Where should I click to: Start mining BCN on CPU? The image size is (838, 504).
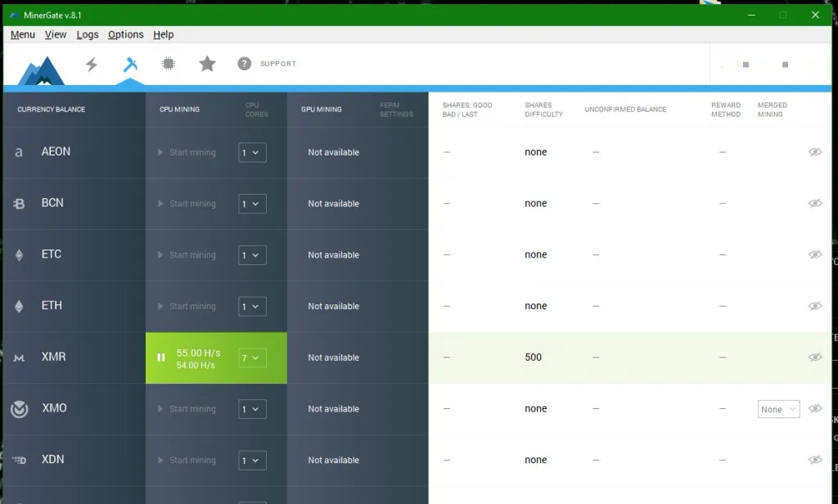coord(187,204)
